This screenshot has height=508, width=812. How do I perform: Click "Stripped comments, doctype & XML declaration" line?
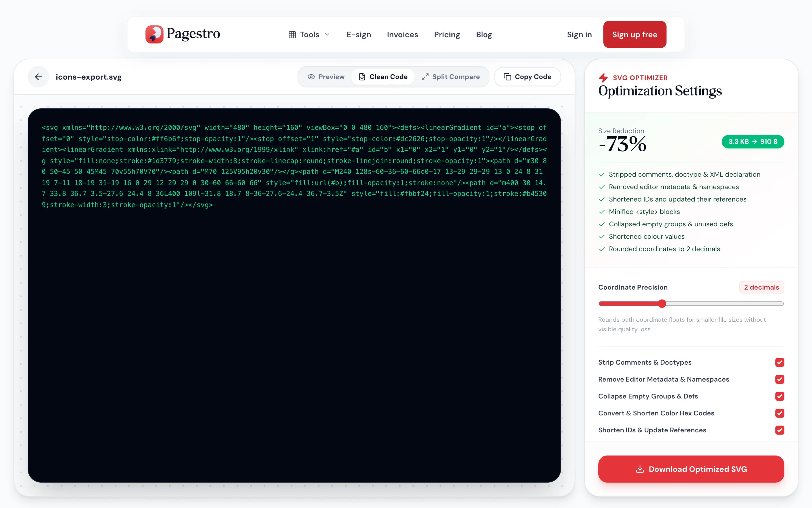click(x=684, y=174)
